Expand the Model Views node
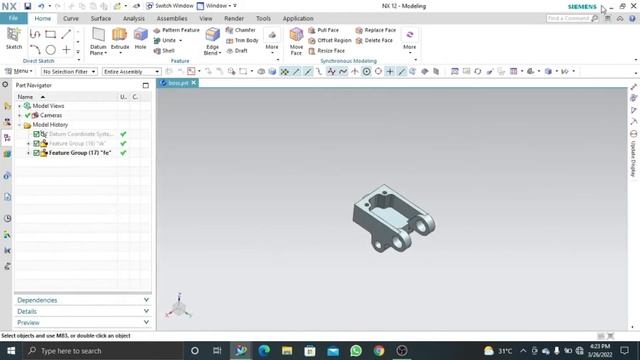640x360 pixels. click(x=19, y=106)
